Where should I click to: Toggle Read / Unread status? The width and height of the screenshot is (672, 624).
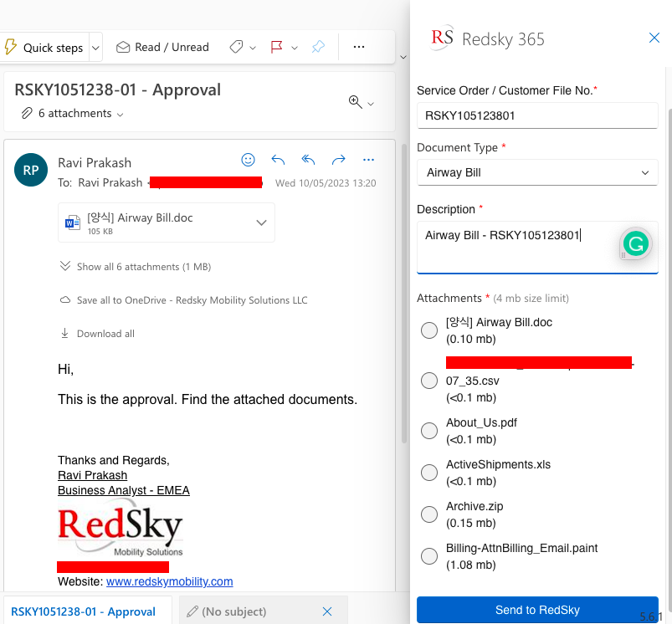click(162, 47)
